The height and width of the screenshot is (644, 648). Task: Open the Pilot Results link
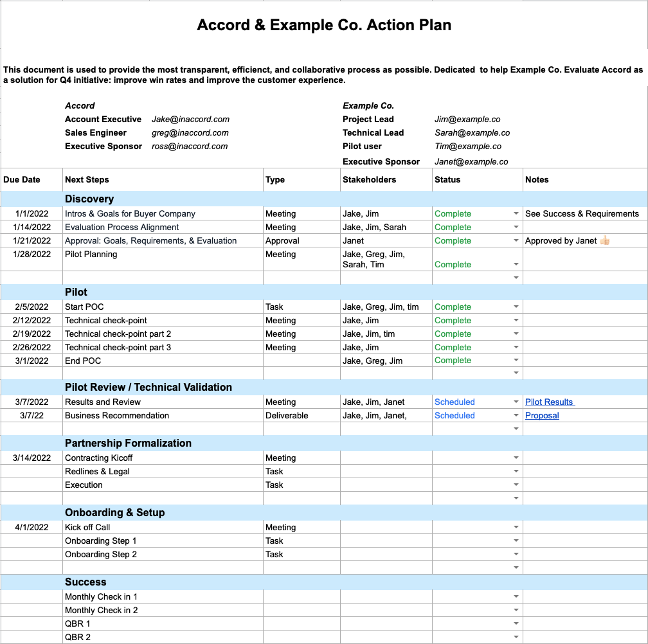tap(549, 402)
